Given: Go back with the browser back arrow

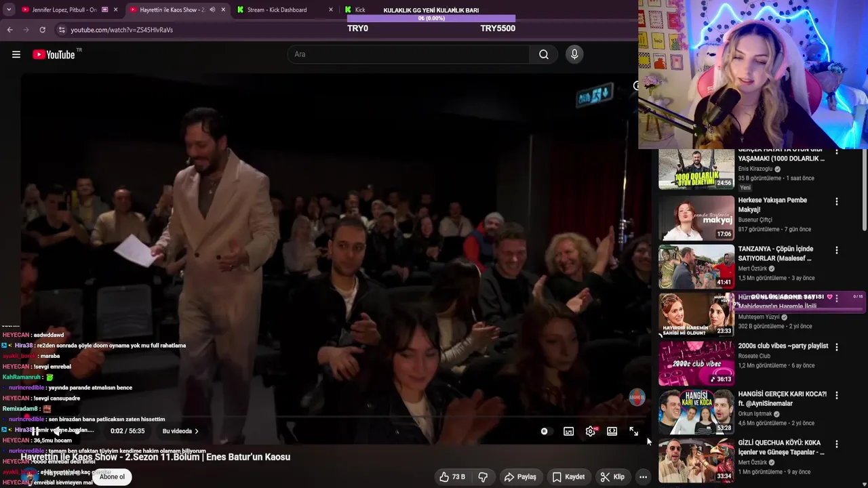Looking at the screenshot, I should pyautogui.click(x=9, y=30).
